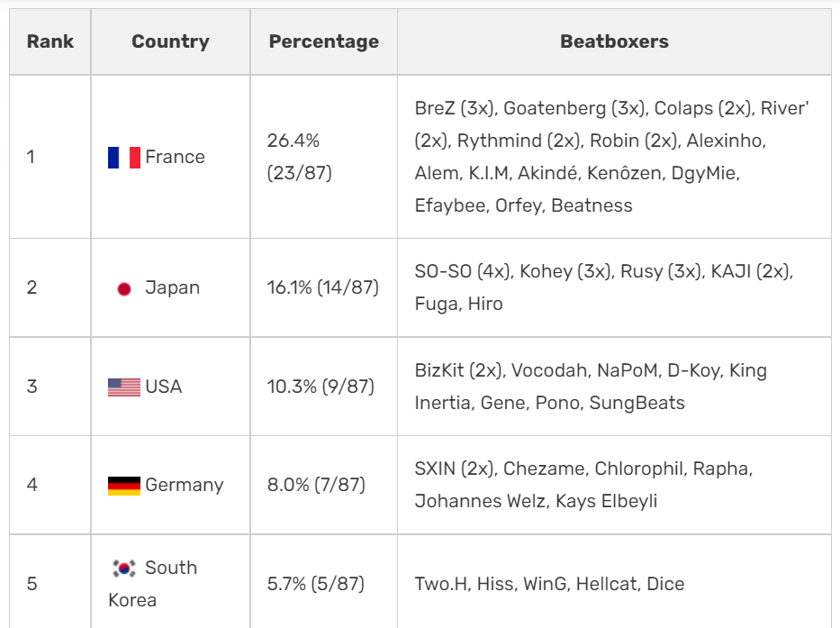Click the Johannes Welz beatboxer name
Image resolution: width=840 pixels, height=628 pixels.
481,501
